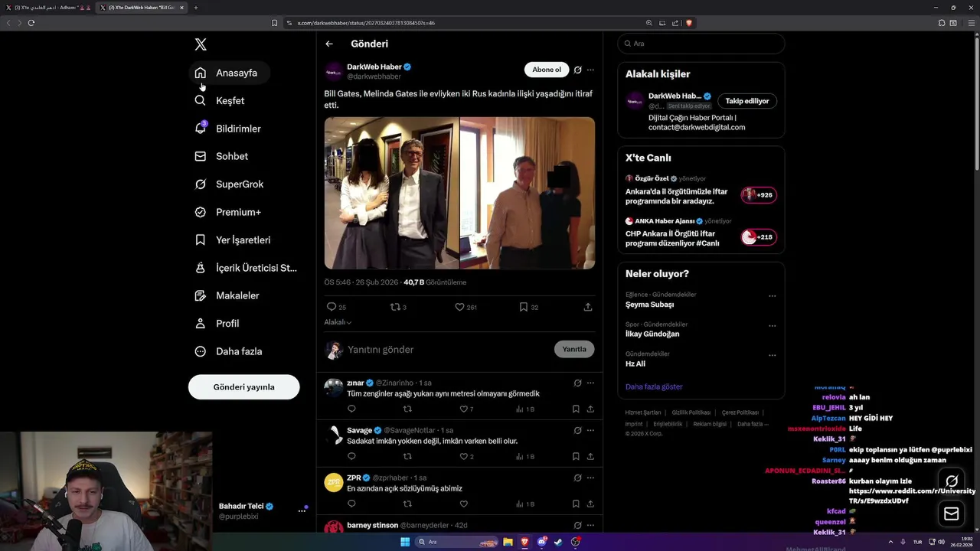The width and height of the screenshot is (980, 551).
Task: Reload the browser page
Action: [31, 23]
